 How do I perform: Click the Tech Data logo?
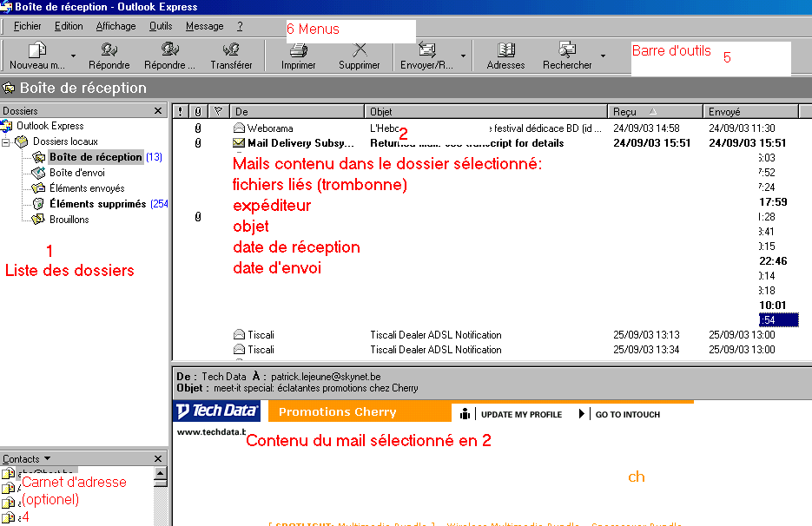pyautogui.click(x=216, y=411)
